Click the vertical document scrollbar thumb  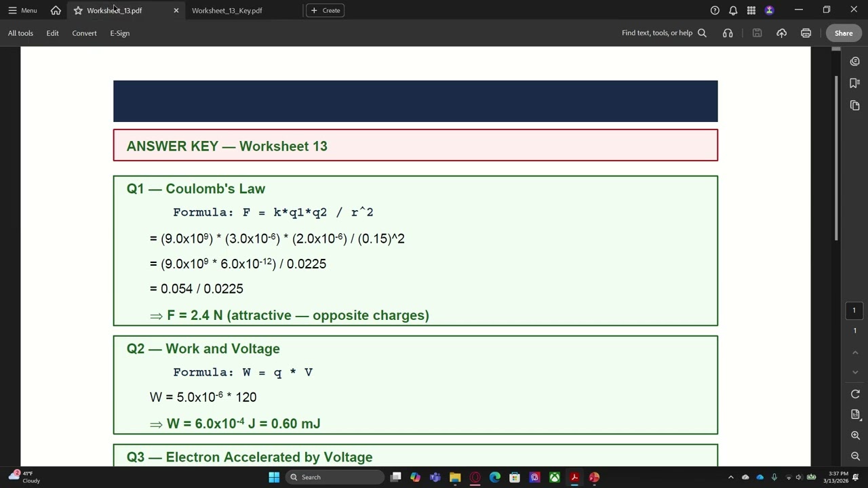[x=836, y=157]
